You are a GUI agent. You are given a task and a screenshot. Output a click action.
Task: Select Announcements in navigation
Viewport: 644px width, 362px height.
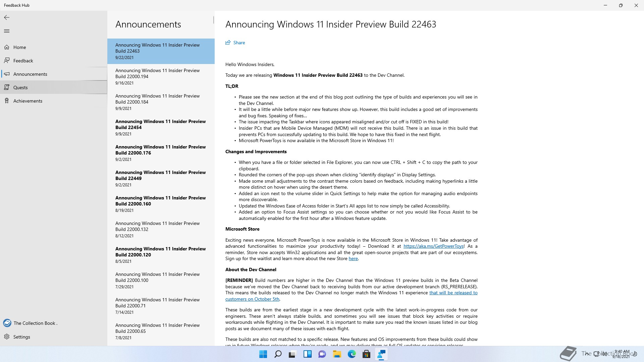(x=30, y=74)
